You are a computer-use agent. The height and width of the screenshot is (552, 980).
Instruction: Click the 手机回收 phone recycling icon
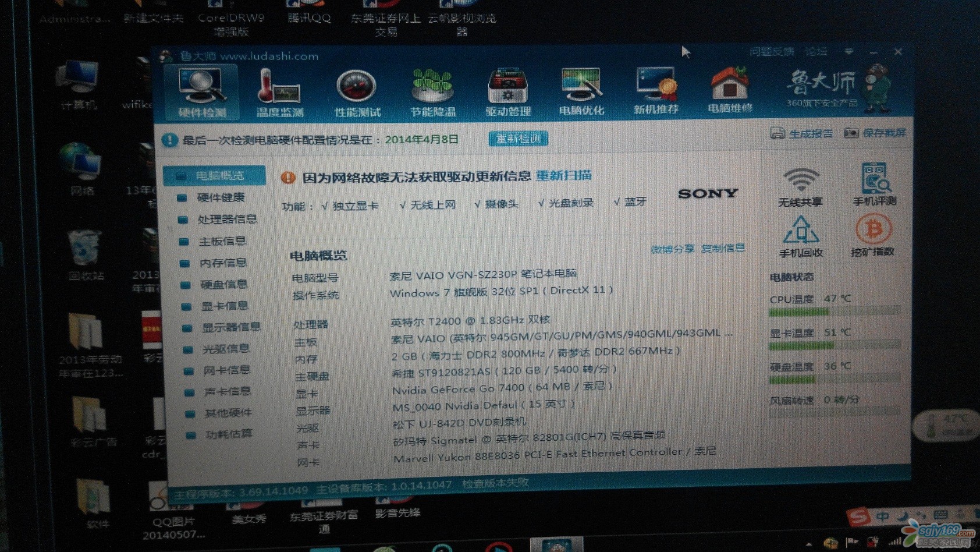801,236
